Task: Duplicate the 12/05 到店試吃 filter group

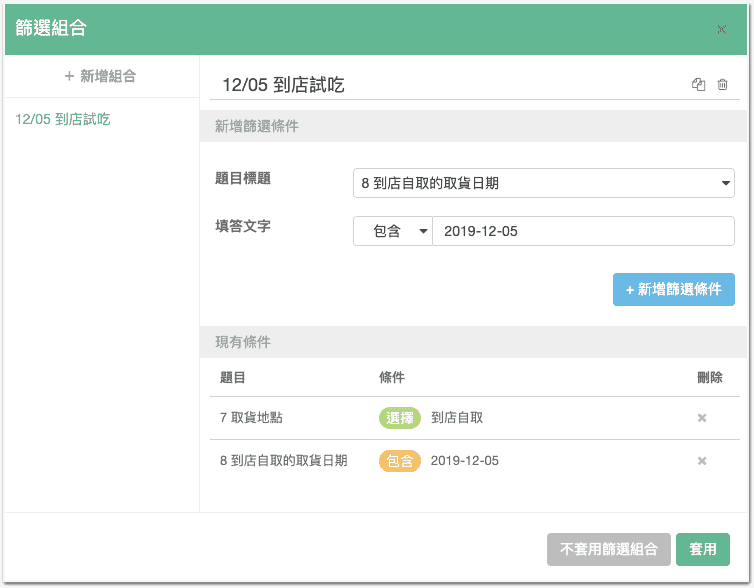Action: 698,85
